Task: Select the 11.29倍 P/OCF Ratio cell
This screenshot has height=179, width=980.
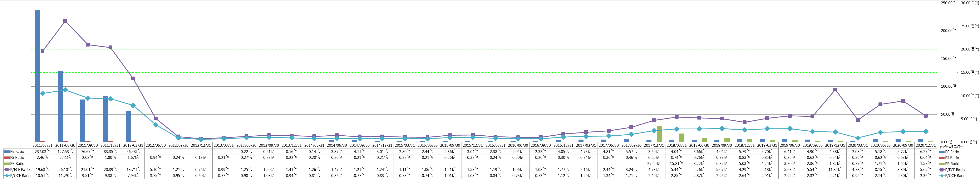Action: (65, 176)
